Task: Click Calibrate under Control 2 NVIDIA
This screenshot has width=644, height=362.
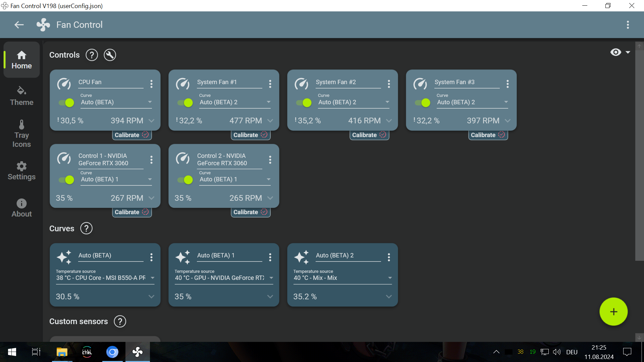Action: pyautogui.click(x=250, y=212)
